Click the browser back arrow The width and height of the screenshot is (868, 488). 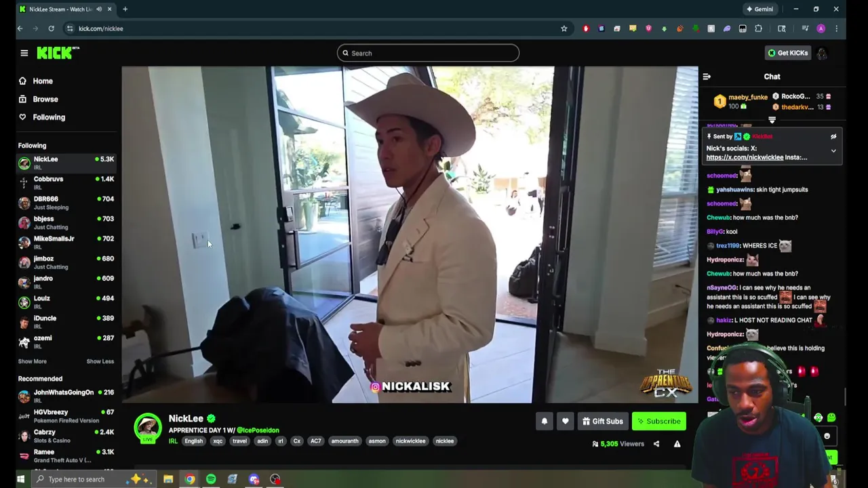coord(20,28)
